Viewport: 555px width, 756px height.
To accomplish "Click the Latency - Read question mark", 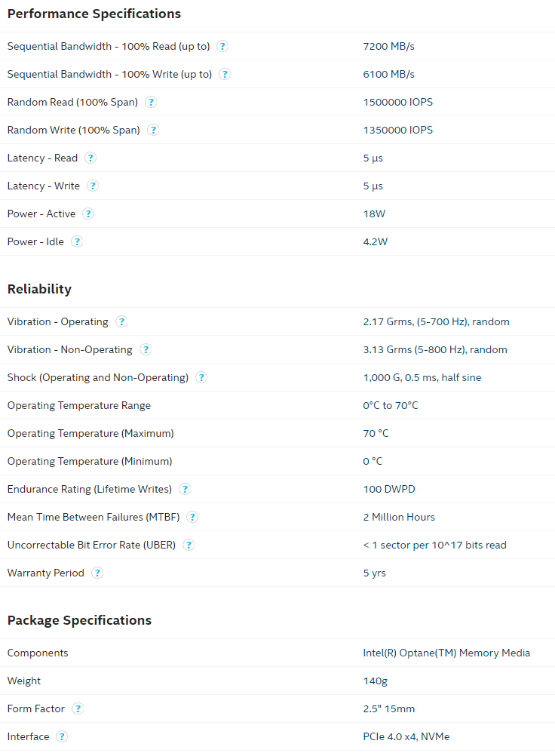I will pos(90,158).
